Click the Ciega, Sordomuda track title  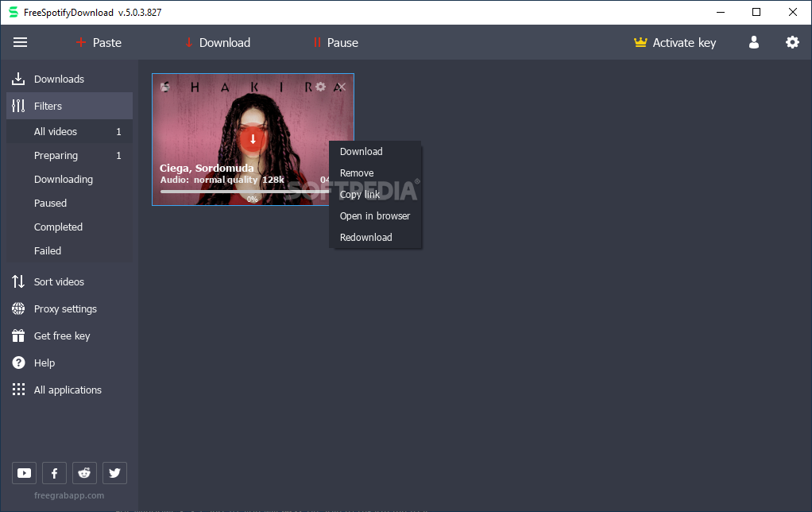pyautogui.click(x=207, y=168)
